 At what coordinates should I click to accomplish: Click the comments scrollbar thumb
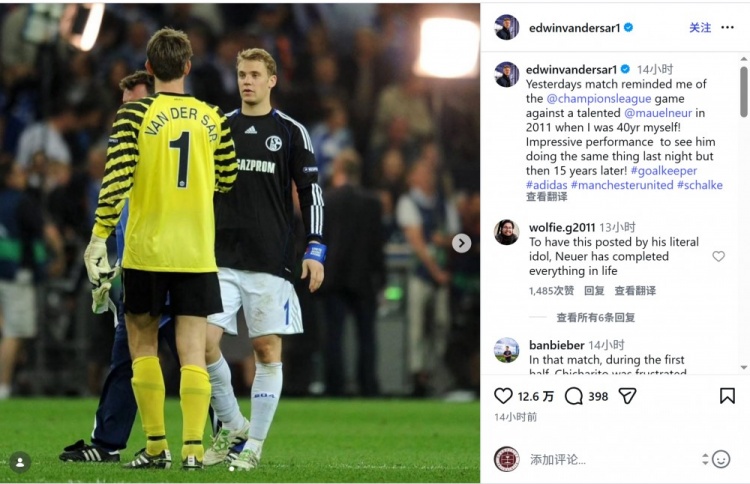[x=743, y=92]
